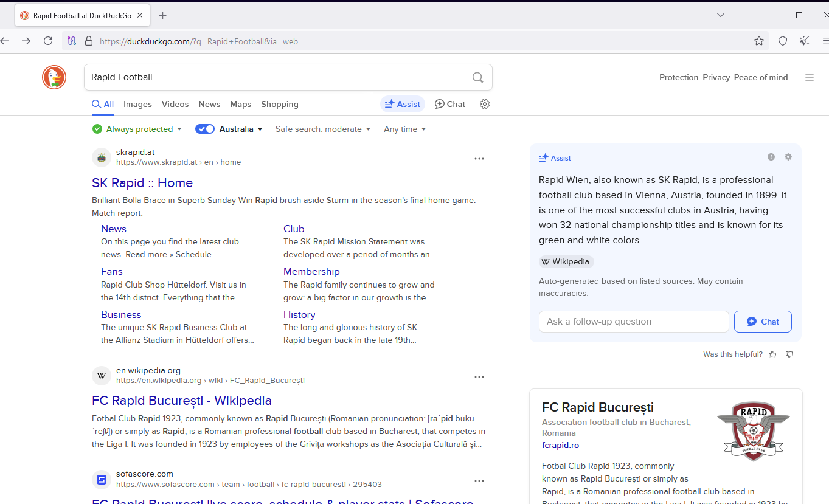Click the browser shield icon in the toolbar

click(x=783, y=41)
